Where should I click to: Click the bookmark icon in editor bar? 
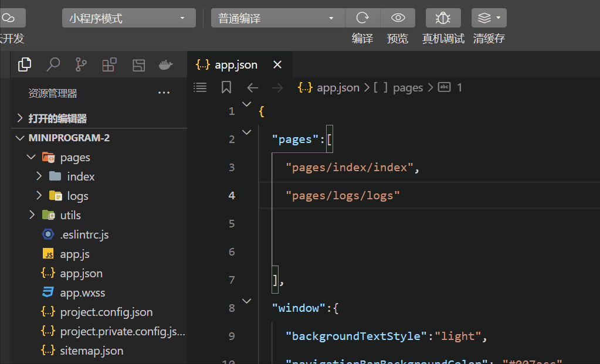click(x=226, y=87)
